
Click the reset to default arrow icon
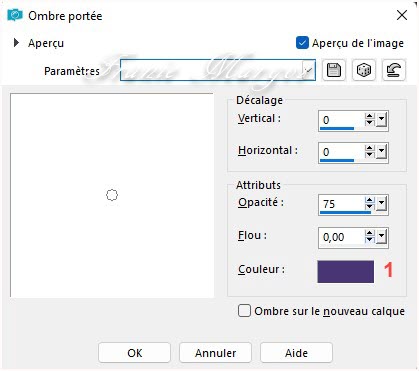(x=394, y=70)
